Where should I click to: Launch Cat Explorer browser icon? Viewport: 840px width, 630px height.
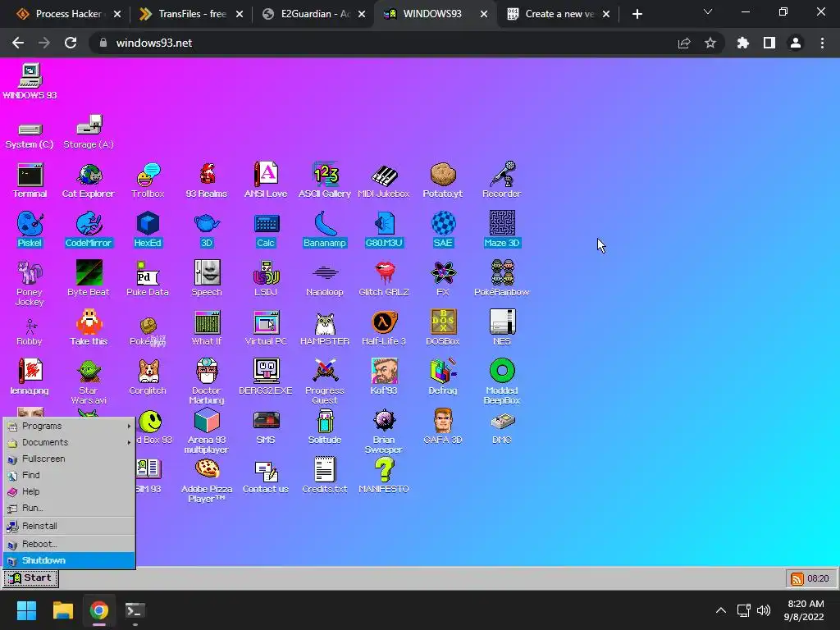89,180
